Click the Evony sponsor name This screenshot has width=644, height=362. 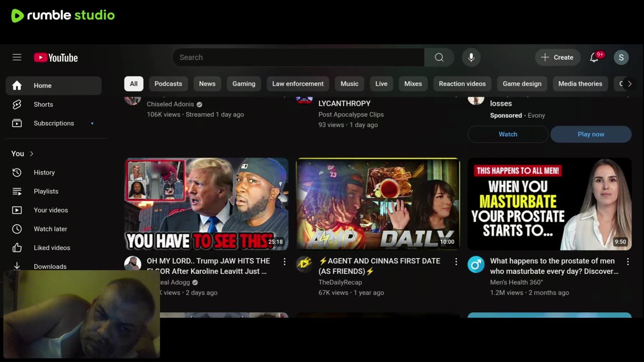(536, 115)
